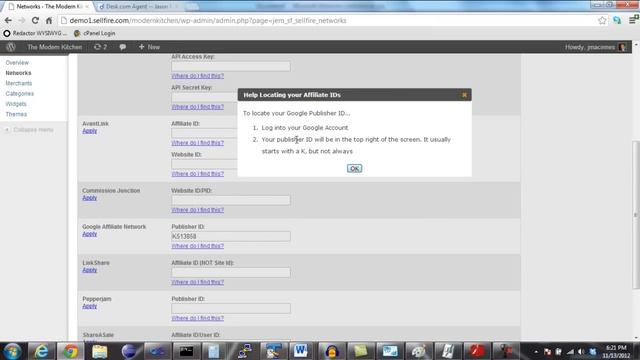640x360 pixels.
Task: Open the comments bubble icon in the admin bar
Action: point(122,47)
